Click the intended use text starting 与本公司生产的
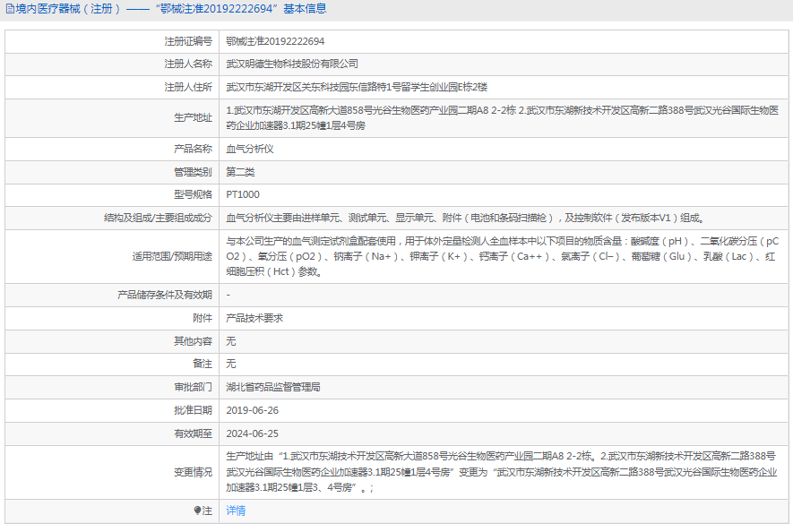Viewport: 793px width, 532px height. (502, 256)
